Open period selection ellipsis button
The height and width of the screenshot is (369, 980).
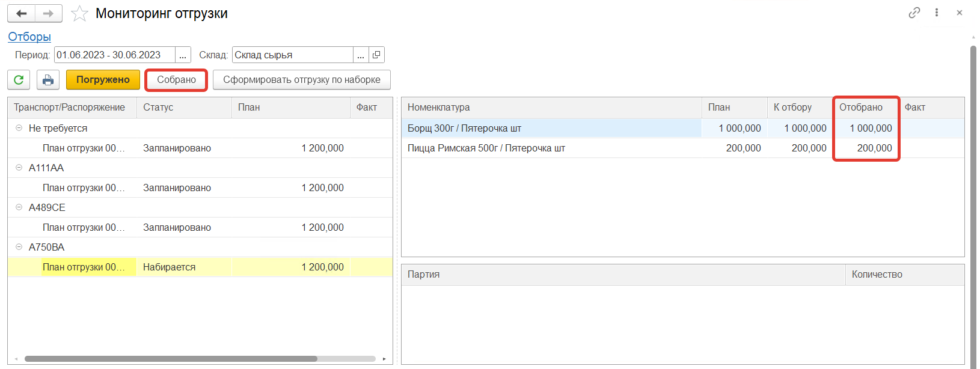(183, 55)
